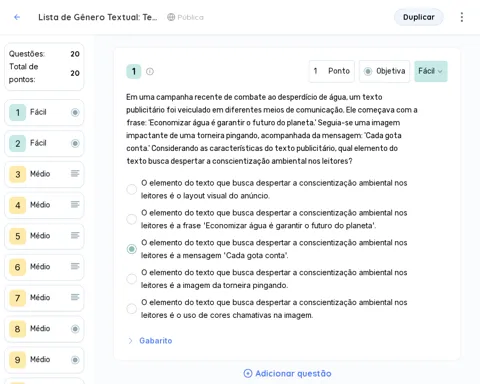Click the Objetiva question type button
The image size is (480, 384).
click(x=384, y=71)
